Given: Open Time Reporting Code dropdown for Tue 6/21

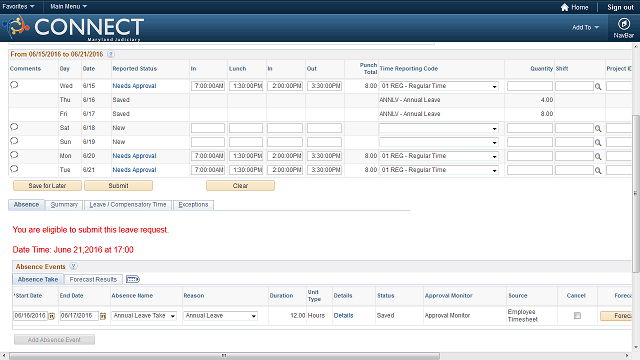Looking at the screenshot, I should point(439,170).
